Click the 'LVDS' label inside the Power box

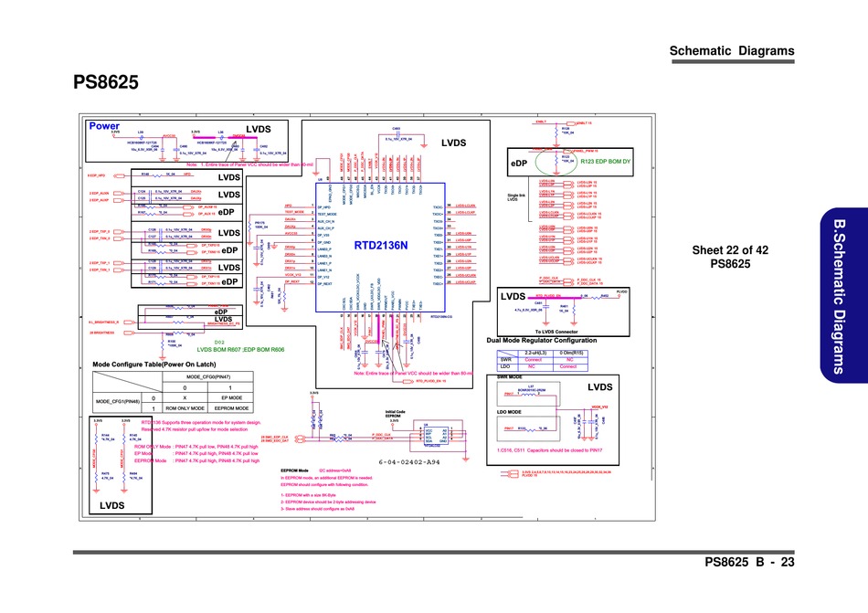(259, 130)
